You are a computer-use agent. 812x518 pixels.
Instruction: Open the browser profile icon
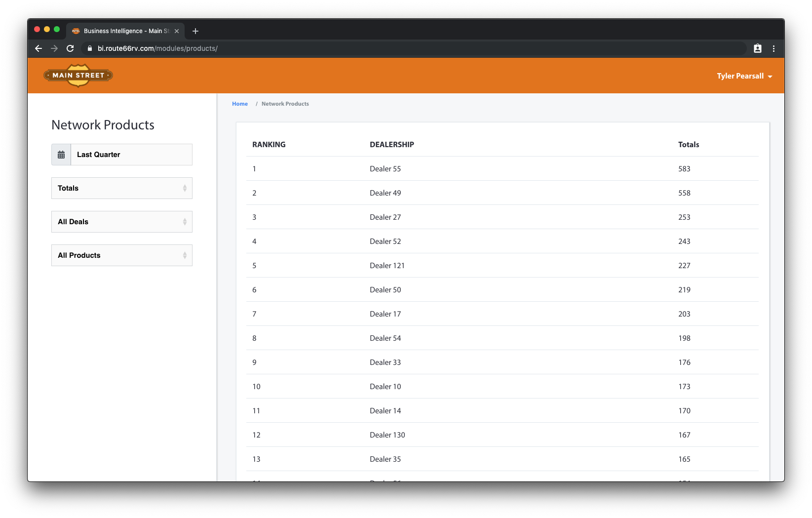(758, 48)
